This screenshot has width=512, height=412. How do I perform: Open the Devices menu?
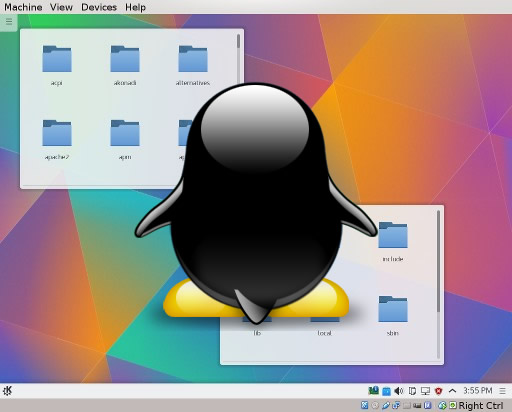pyautogui.click(x=99, y=7)
